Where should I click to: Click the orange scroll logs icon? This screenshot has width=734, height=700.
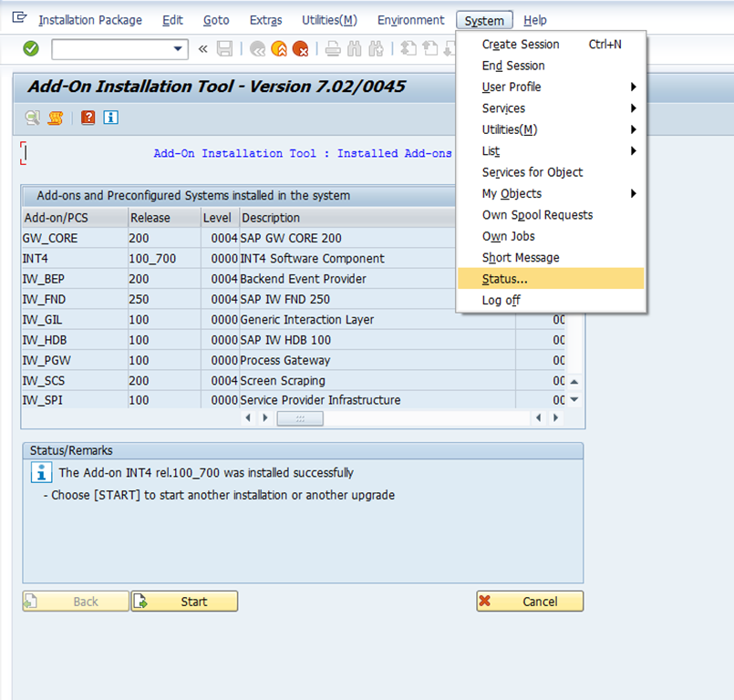coord(56,117)
